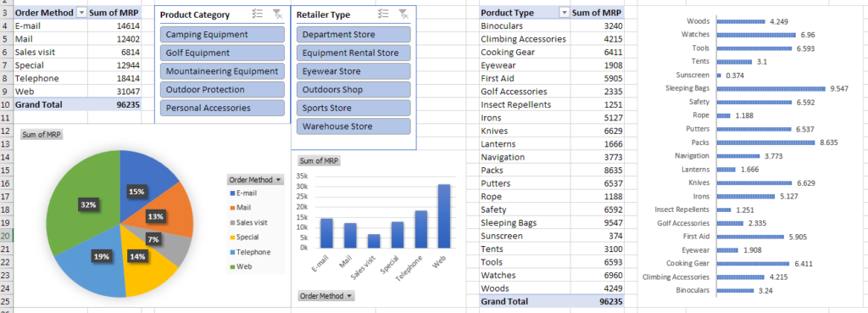Screen dimensions: 868x313
Task: Select Climbing Accessories row label
Action: (525, 39)
